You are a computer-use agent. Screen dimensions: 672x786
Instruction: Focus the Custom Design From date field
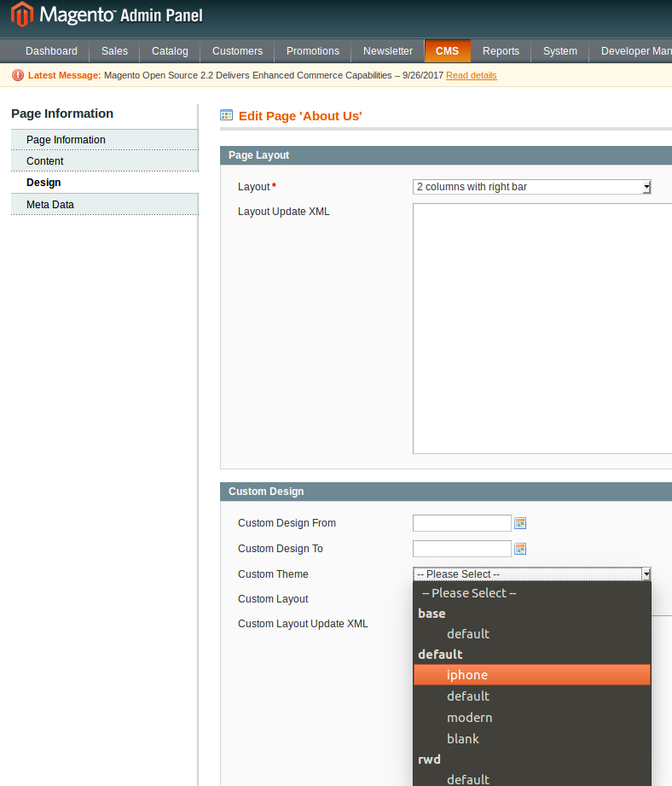[461, 523]
